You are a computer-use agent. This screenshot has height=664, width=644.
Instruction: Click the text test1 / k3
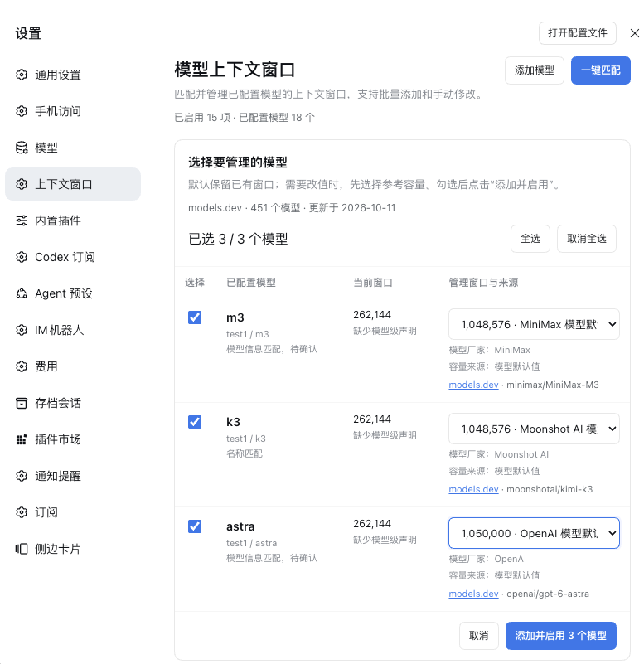[246, 439]
